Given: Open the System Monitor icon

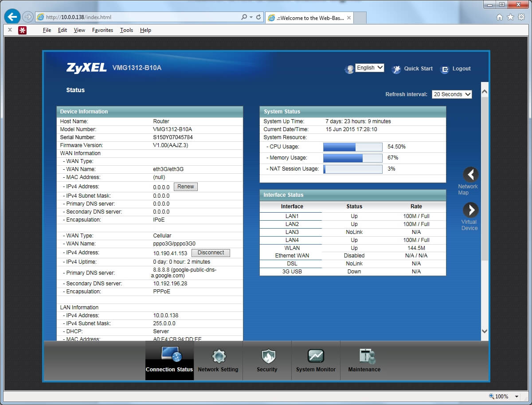Looking at the screenshot, I should (316, 356).
